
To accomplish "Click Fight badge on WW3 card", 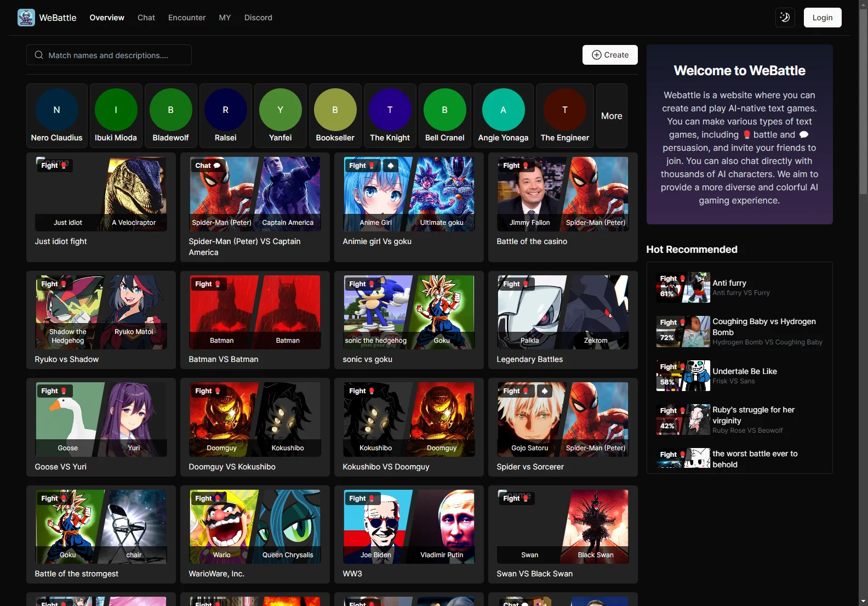I will coord(362,498).
